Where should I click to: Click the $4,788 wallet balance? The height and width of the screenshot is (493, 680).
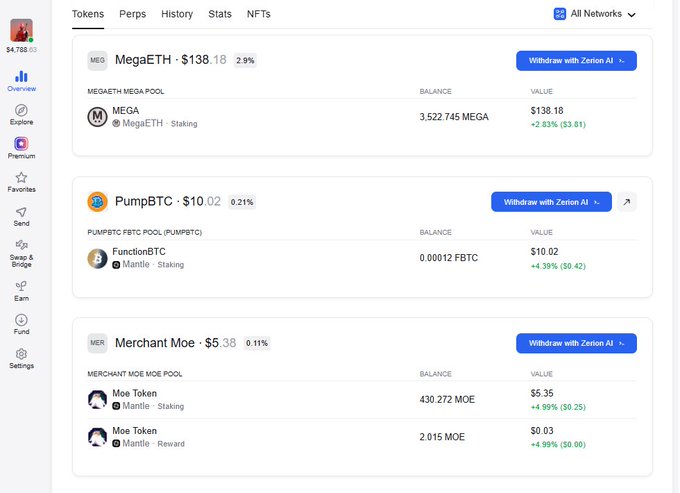click(x=21, y=50)
